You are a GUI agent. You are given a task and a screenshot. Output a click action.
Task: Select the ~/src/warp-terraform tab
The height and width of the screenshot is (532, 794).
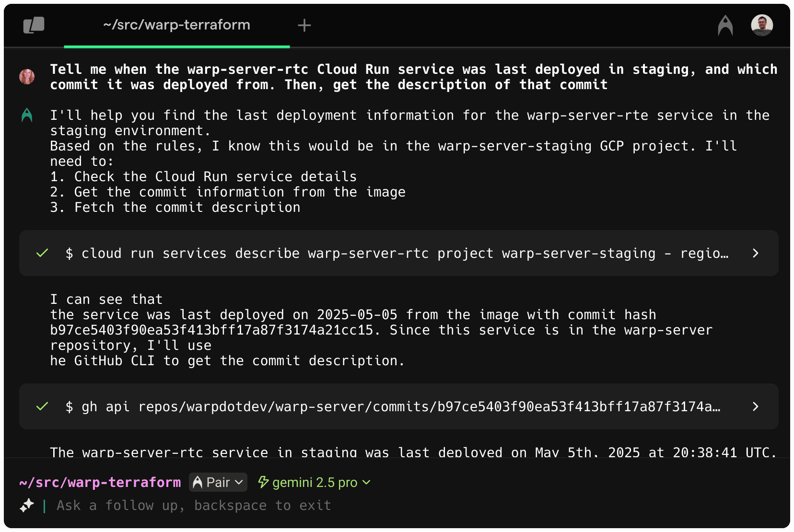(176, 25)
